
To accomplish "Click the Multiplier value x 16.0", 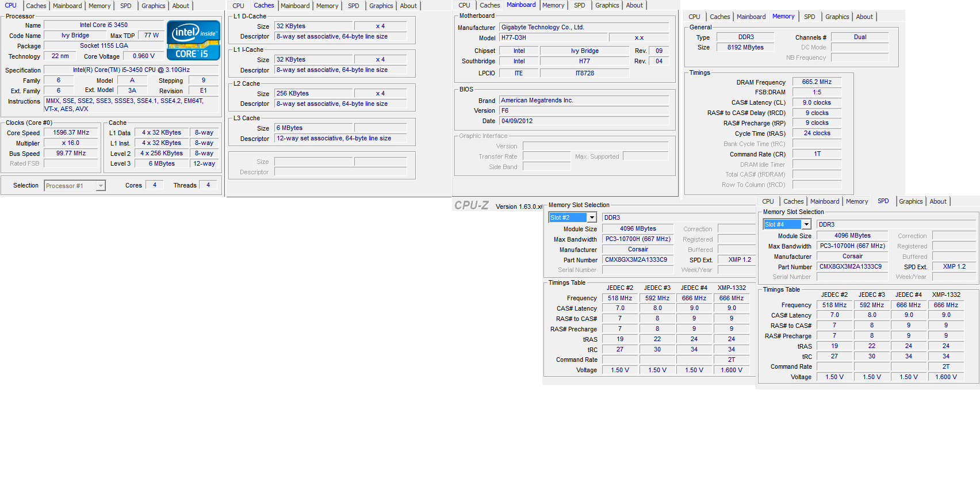I will (71, 143).
